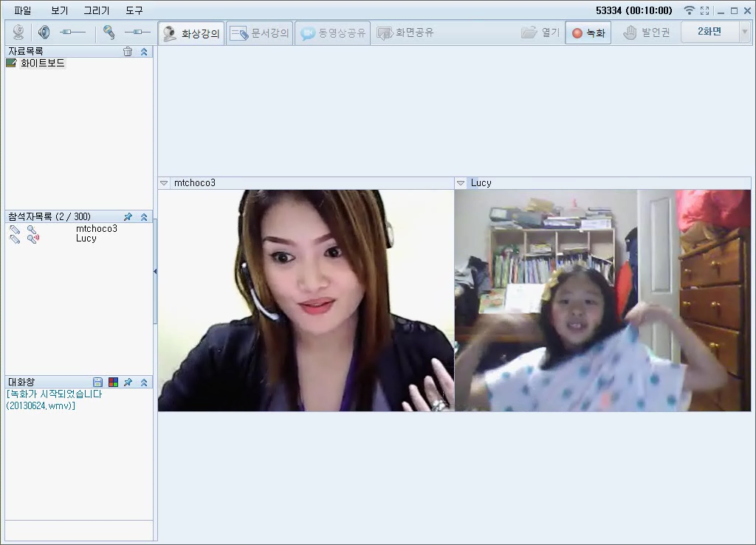Collapse the 참석자목록 participants panel
Viewport: 756px width, 545px height.
click(144, 217)
